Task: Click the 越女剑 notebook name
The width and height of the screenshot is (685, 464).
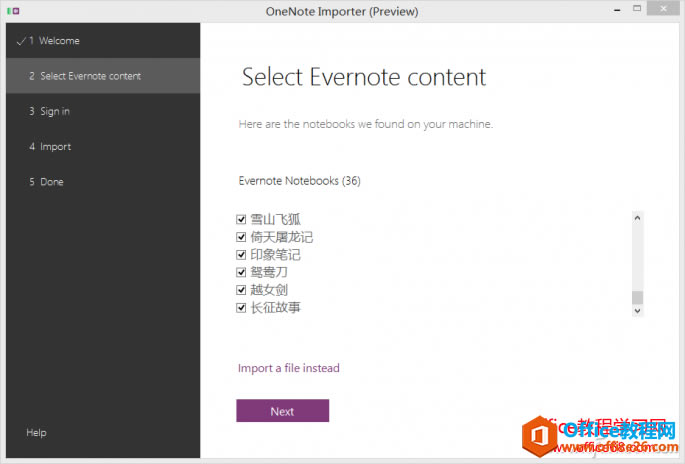Action: pos(269,290)
